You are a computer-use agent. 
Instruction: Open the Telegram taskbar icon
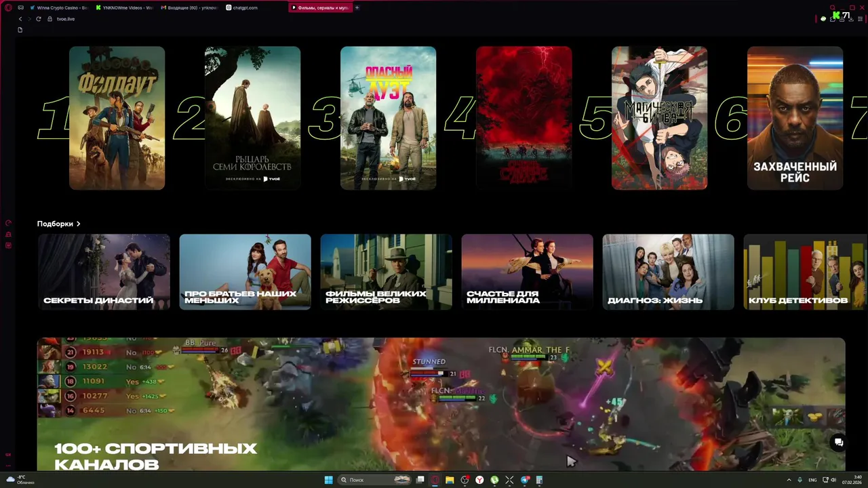pos(525,480)
